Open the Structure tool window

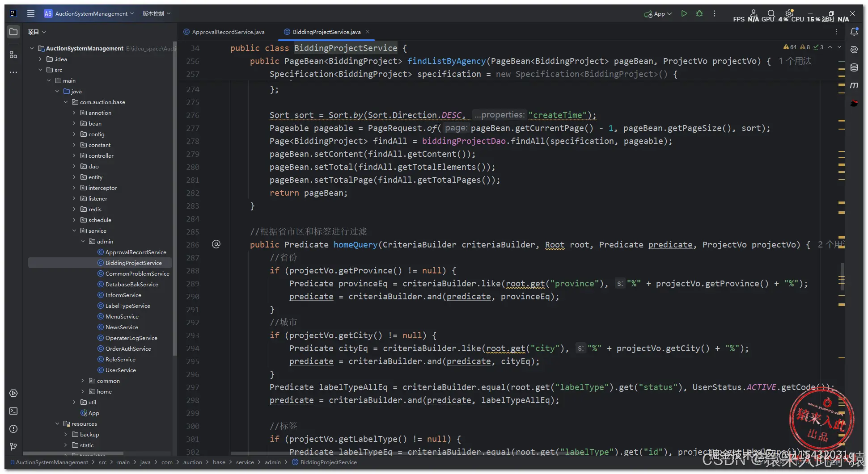pyautogui.click(x=13, y=55)
